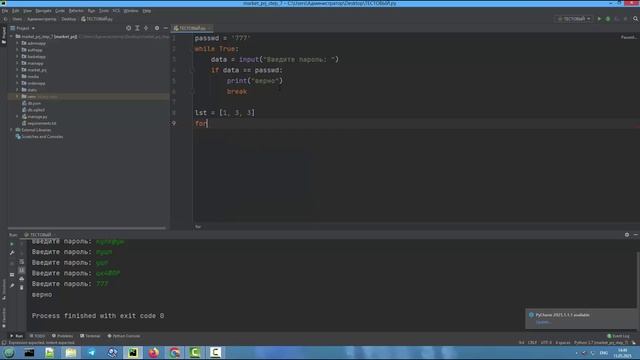640x360 pixels.
Task: Click CRLF line separator in status bar
Action: point(532,343)
